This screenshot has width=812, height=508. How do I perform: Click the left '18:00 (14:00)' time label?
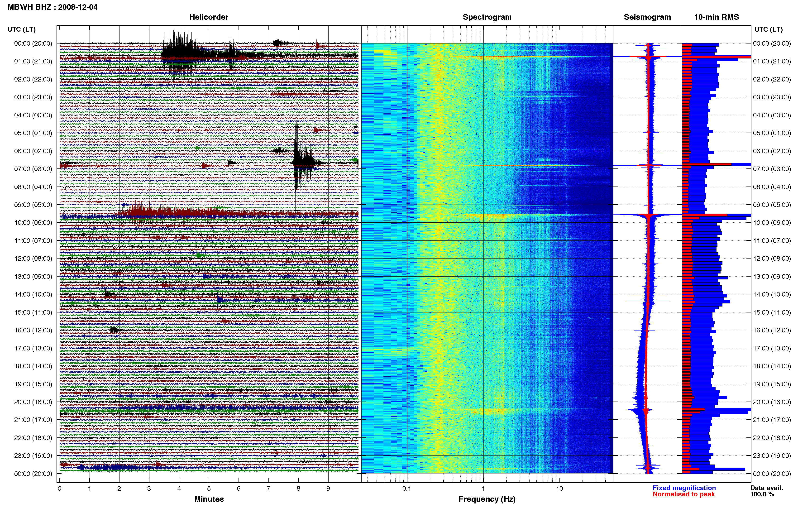coord(33,366)
